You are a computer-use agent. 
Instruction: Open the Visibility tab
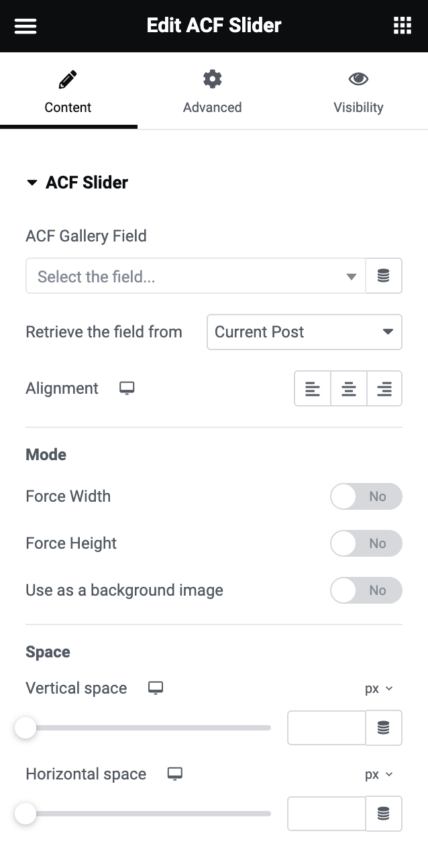click(x=358, y=91)
